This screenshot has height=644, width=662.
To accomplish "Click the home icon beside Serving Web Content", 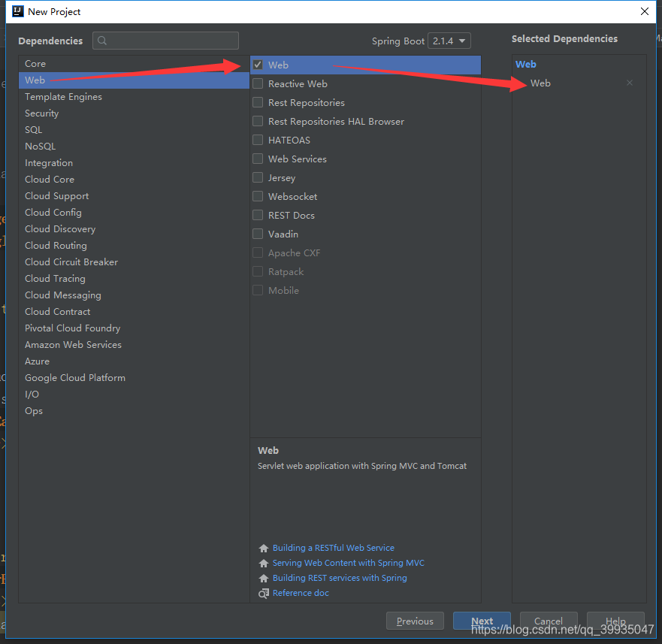I will (x=264, y=563).
